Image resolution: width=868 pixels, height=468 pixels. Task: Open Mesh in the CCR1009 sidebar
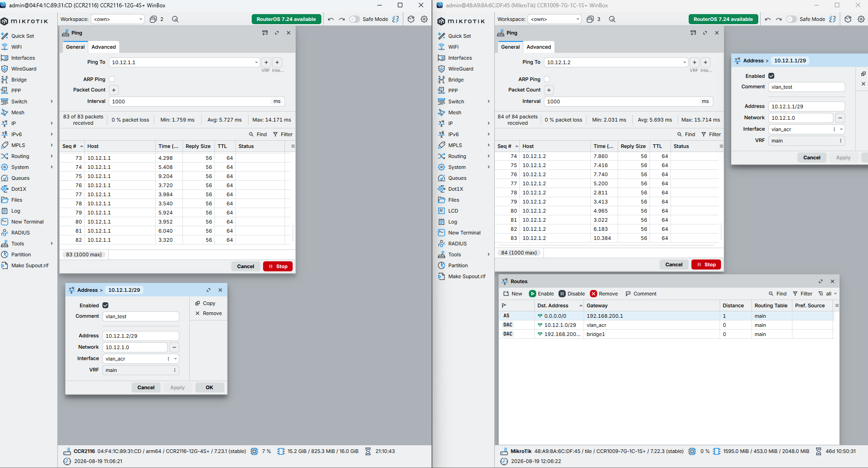pyautogui.click(x=454, y=112)
